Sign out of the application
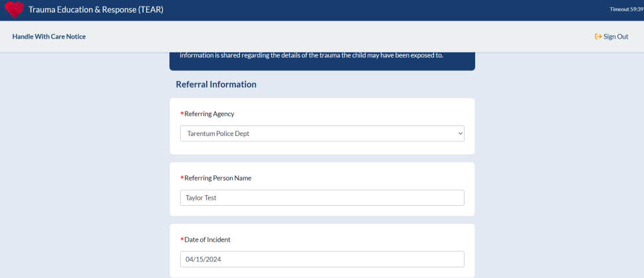644x278 pixels. click(611, 36)
